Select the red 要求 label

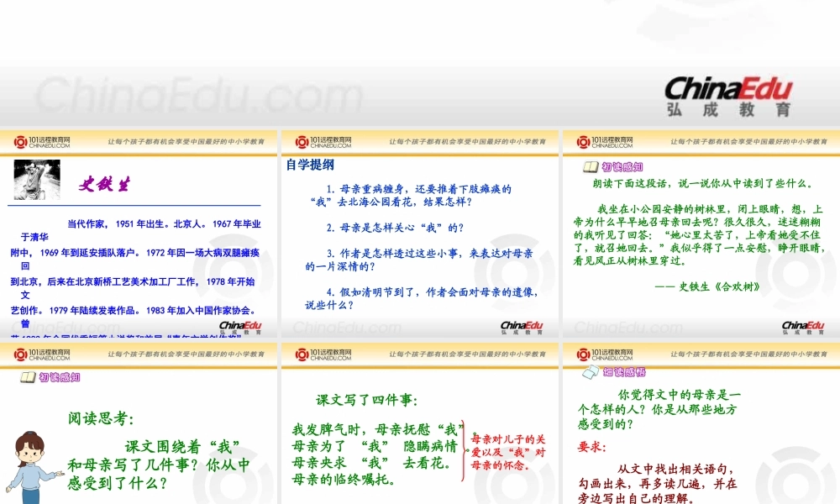click(591, 447)
